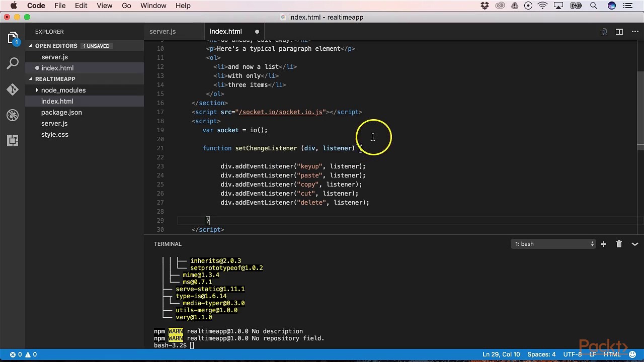The height and width of the screenshot is (362, 644).
Task: Create a new terminal with plus icon
Action: click(603, 244)
